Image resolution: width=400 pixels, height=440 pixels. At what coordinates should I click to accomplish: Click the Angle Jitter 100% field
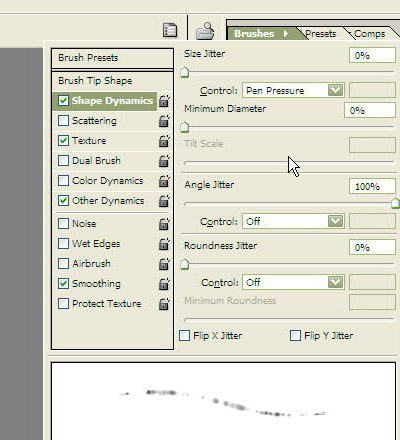372,186
